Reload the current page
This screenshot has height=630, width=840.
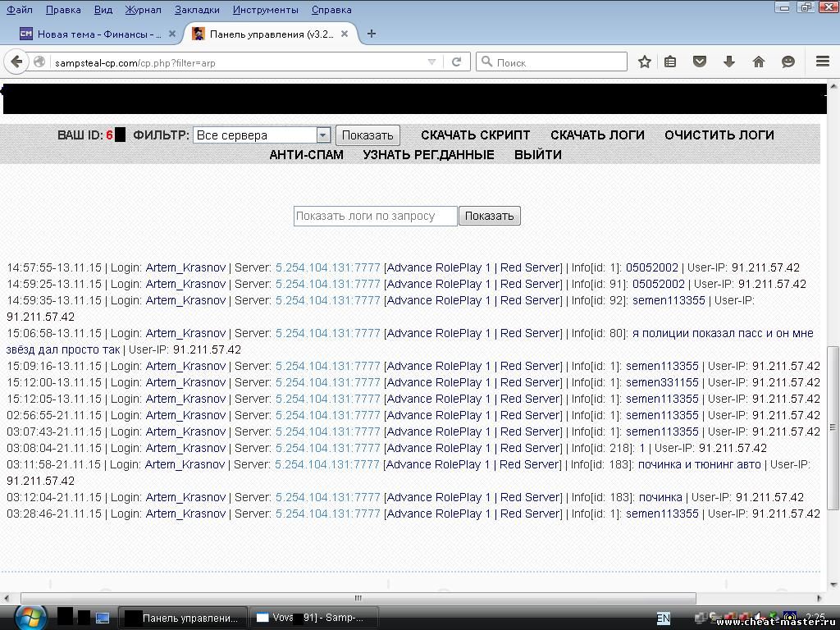457,62
